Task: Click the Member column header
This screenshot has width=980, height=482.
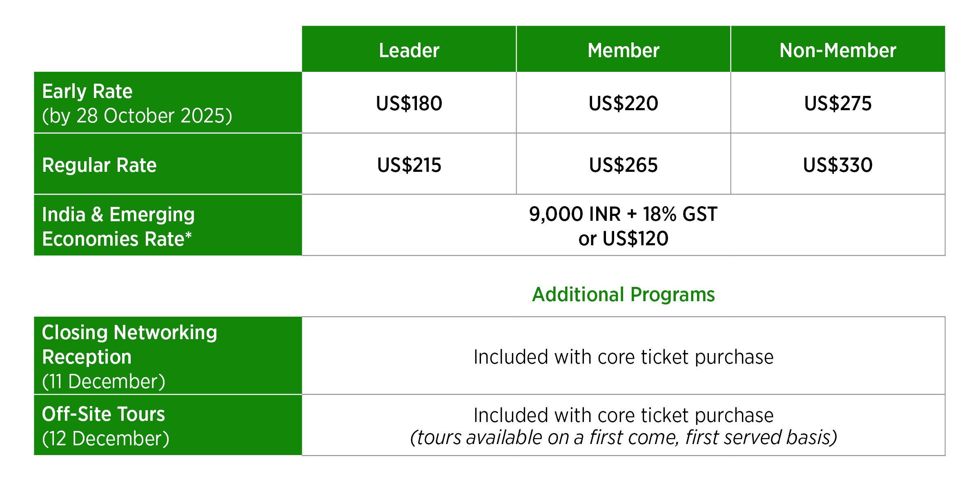Action: tap(623, 51)
